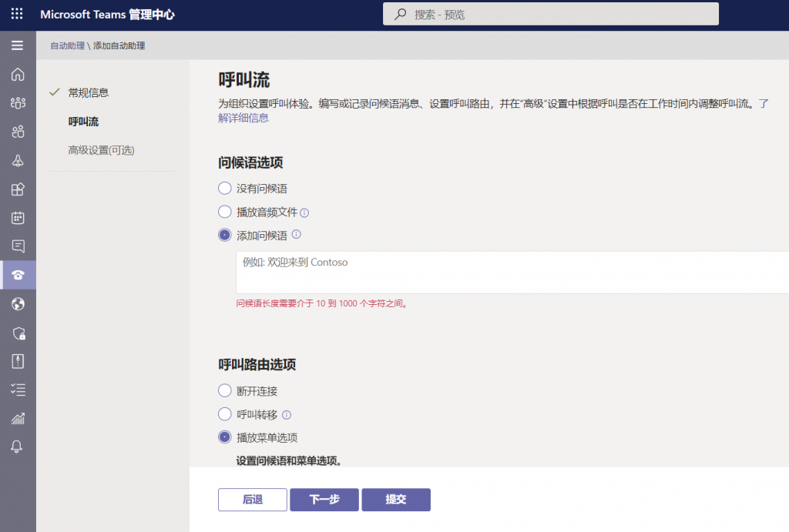Open the Messaging policies chat icon

(18, 246)
